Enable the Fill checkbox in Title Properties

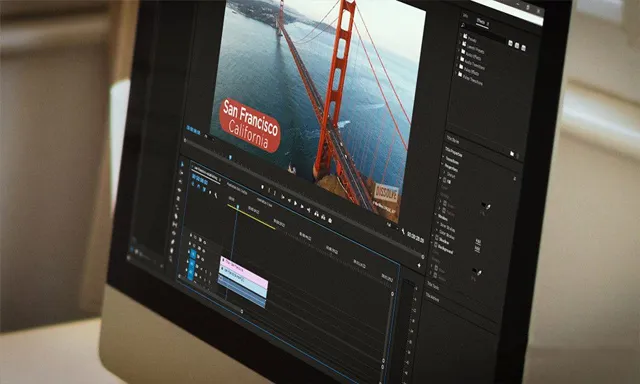pyautogui.click(x=445, y=180)
